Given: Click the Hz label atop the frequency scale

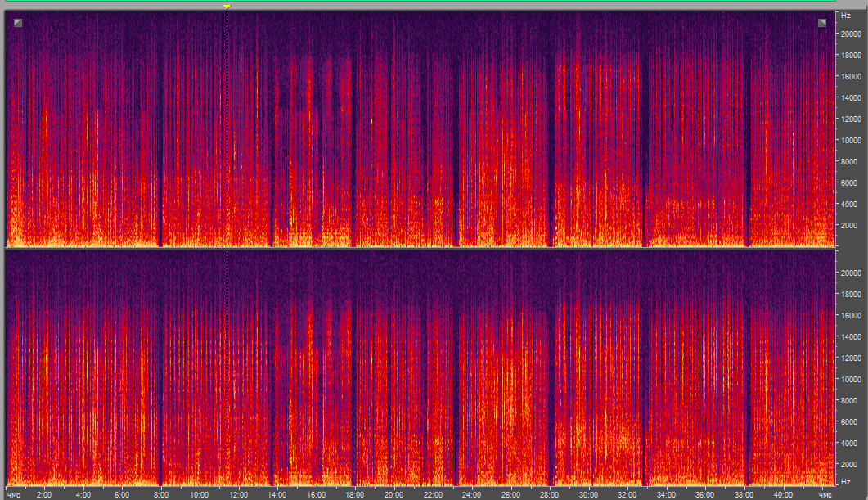Looking at the screenshot, I should (844, 16).
